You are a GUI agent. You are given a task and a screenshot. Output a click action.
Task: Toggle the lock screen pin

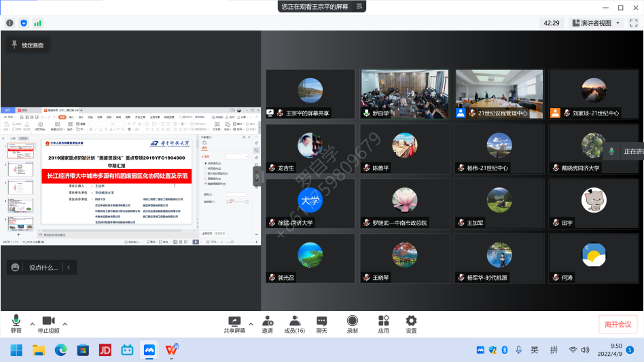[27, 45]
